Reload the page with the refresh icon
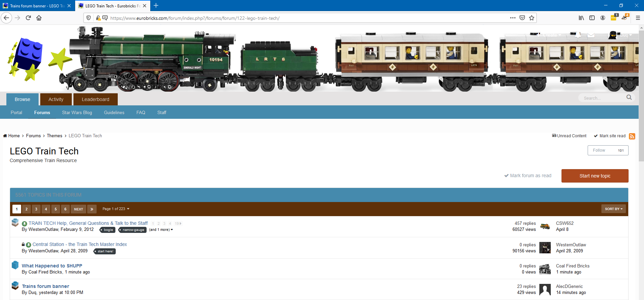644x300 pixels. tap(28, 18)
